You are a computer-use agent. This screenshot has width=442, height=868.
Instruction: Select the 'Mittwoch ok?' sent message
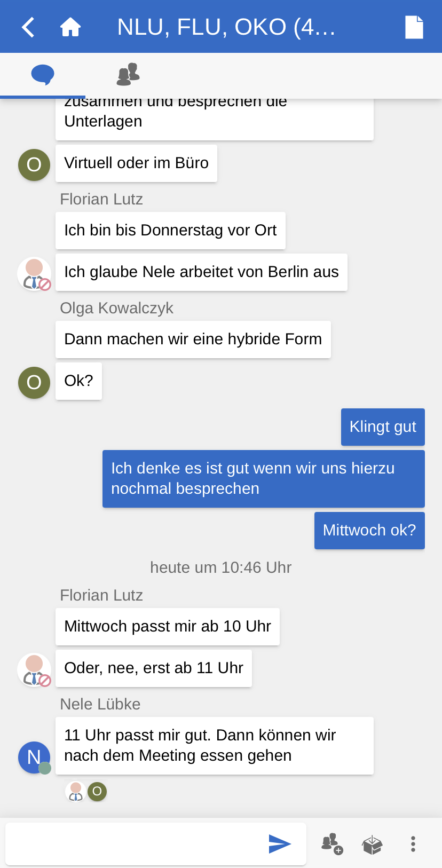tap(369, 531)
